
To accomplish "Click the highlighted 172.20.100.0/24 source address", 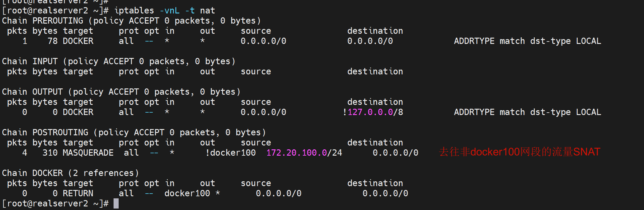I will tap(304, 153).
